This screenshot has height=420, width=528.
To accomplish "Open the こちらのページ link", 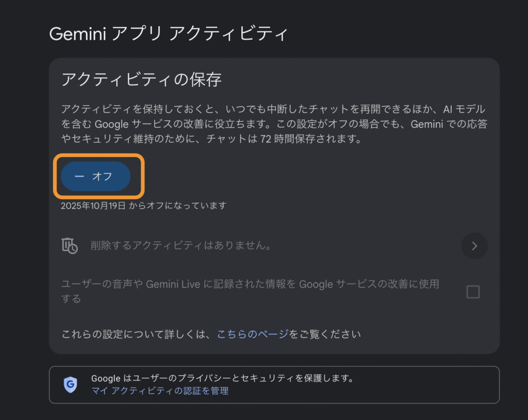I will pos(252,334).
